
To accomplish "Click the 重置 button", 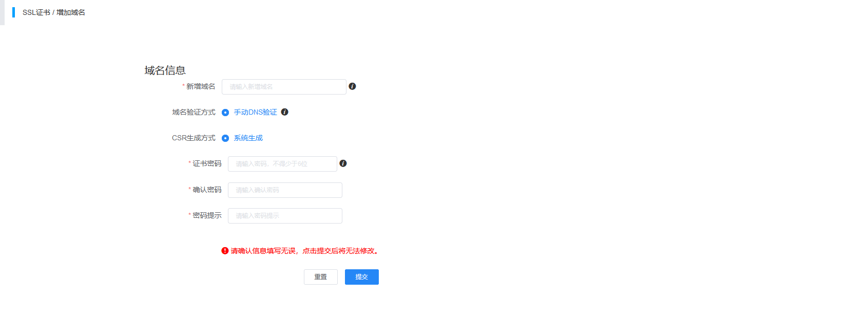I will click(x=321, y=277).
